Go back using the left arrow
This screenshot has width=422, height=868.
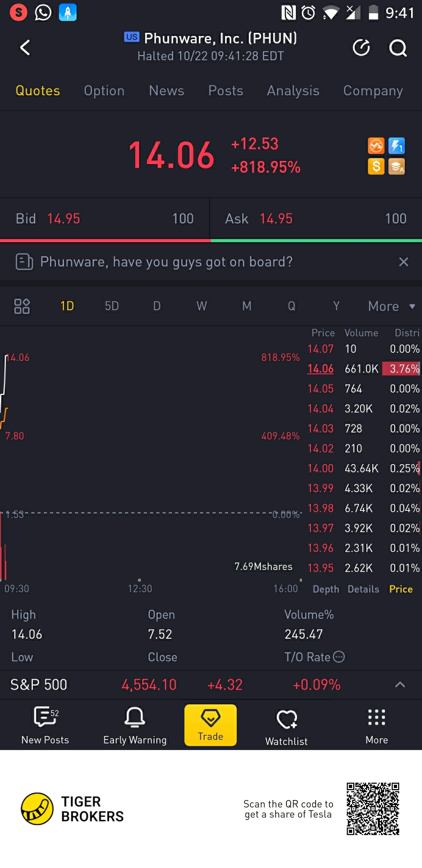[25, 48]
